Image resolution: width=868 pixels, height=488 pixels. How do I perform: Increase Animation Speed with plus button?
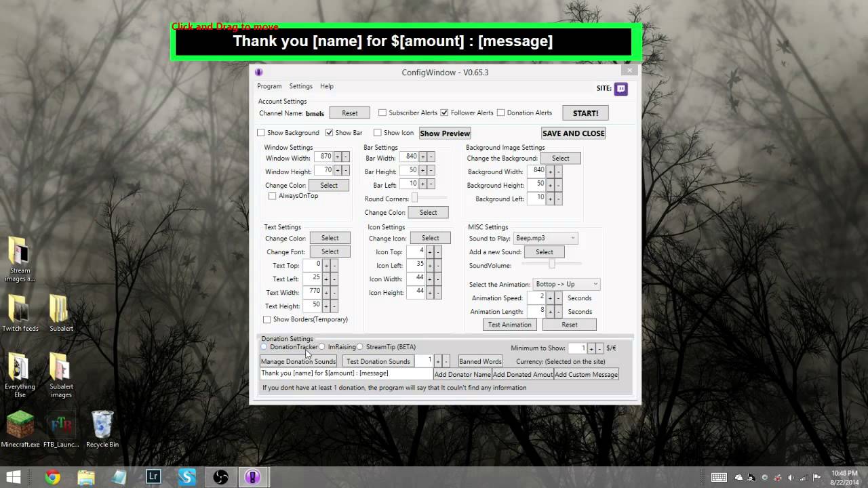tap(550, 298)
